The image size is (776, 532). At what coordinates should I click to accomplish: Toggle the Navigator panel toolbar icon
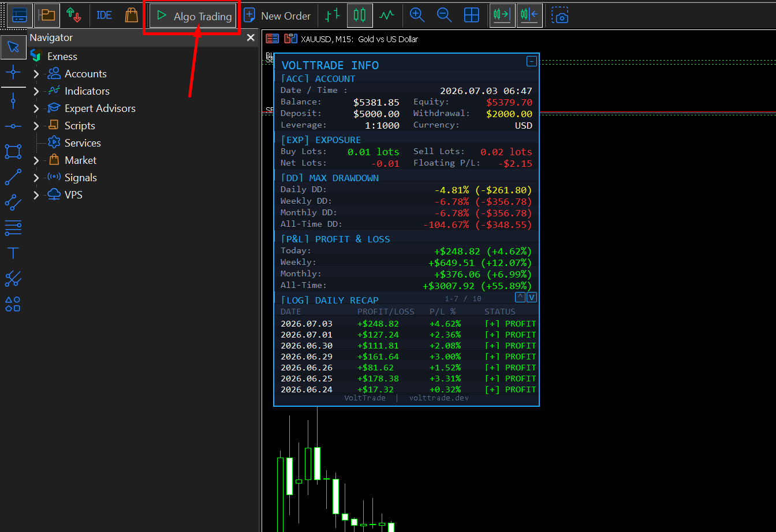coord(47,16)
